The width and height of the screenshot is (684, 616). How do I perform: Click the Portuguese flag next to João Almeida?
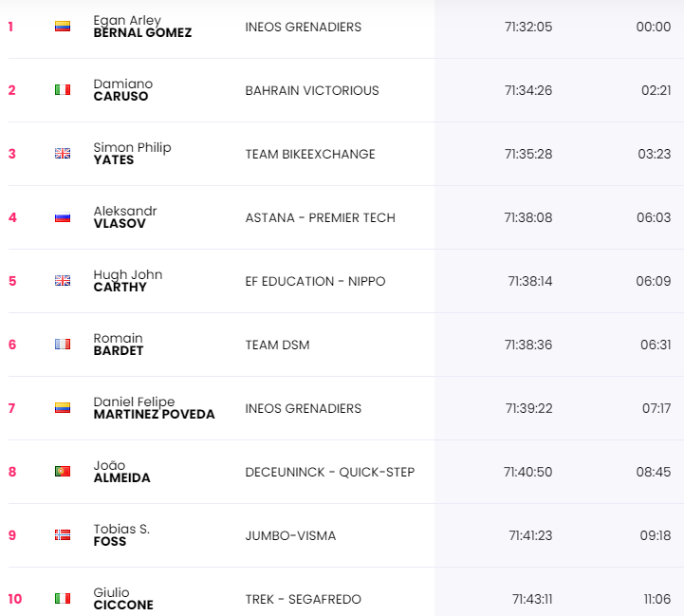63,472
